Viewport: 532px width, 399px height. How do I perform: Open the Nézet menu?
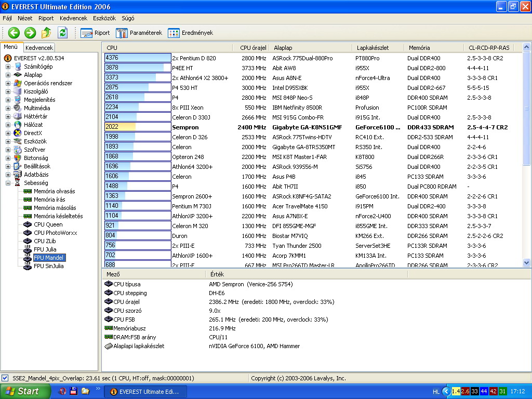coord(25,18)
